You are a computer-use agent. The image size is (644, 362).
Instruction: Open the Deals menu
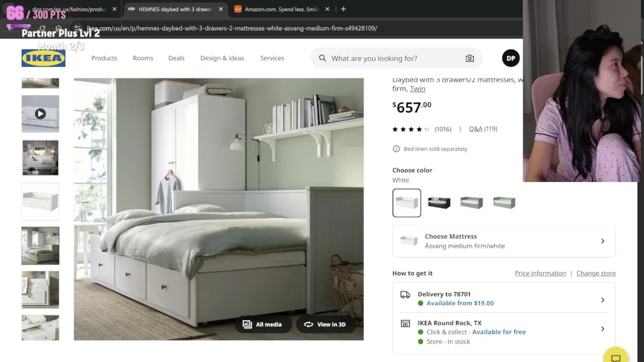click(176, 58)
